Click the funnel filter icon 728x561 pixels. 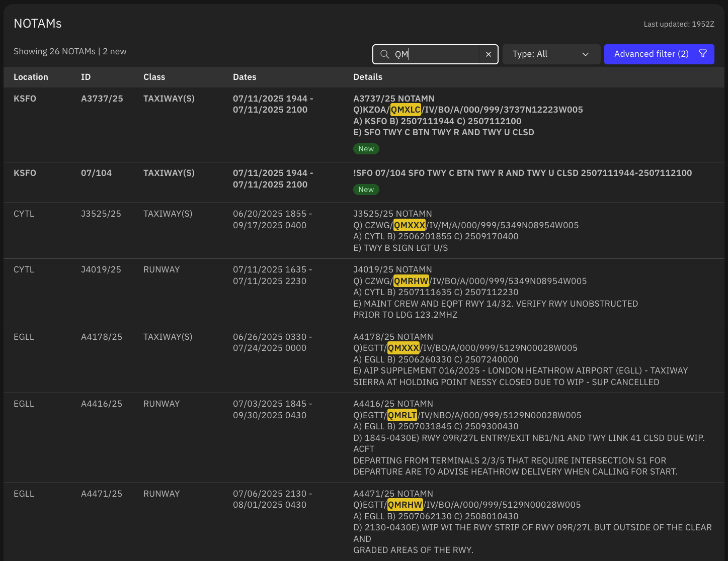(703, 54)
